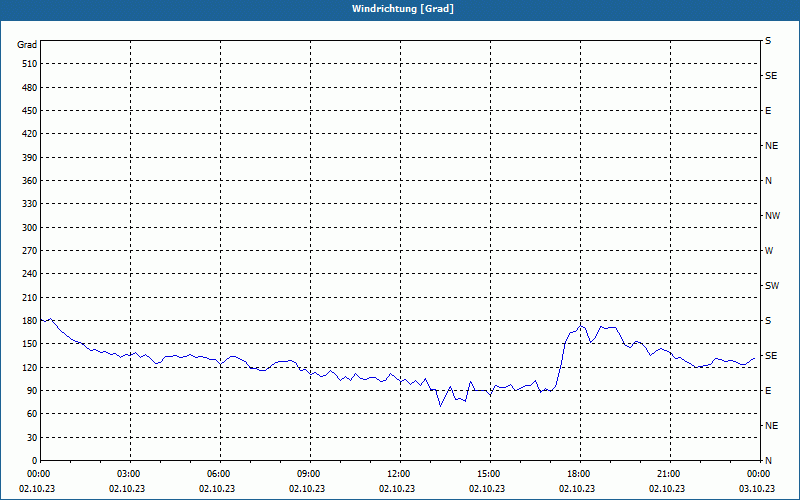Click the 270 y-axis value
800x500 pixels.
[30, 251]
